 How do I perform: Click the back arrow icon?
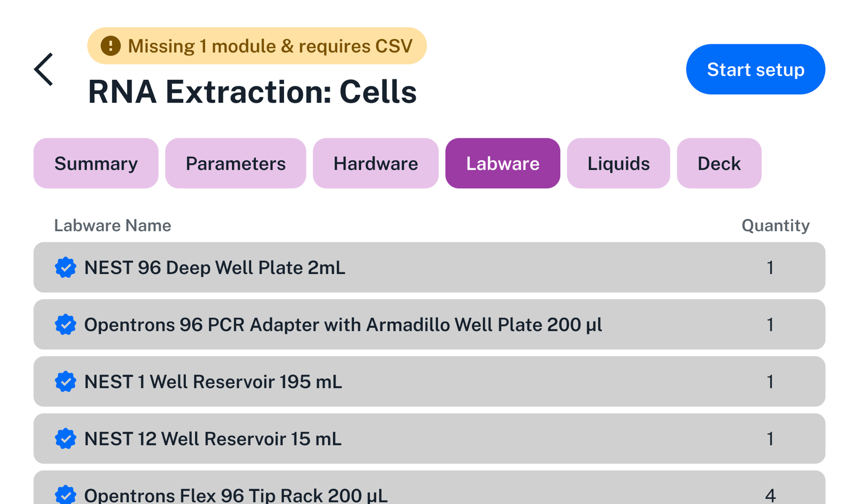[x=43, y=69]
